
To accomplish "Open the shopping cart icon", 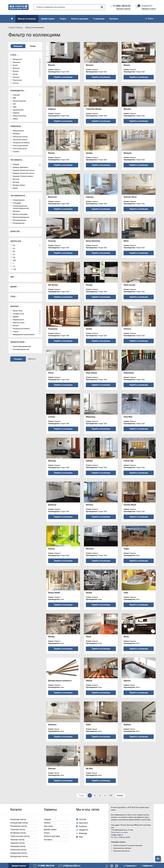I will (x=137, y=6).
